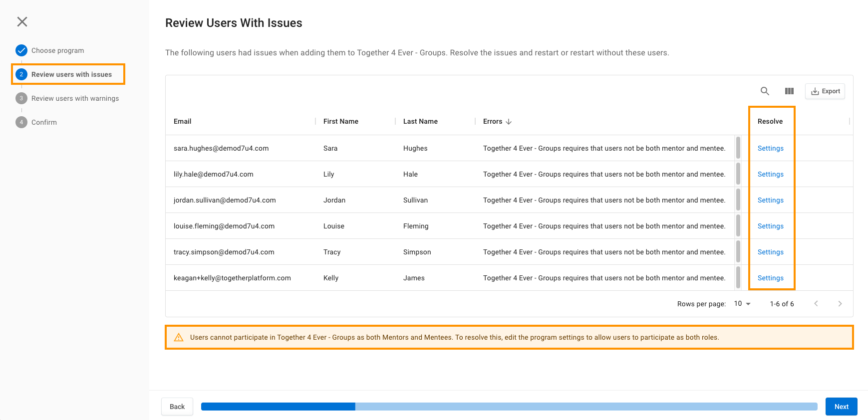Select the Review users with warnings step
868x420 pixels.
[x=75, y=98]
